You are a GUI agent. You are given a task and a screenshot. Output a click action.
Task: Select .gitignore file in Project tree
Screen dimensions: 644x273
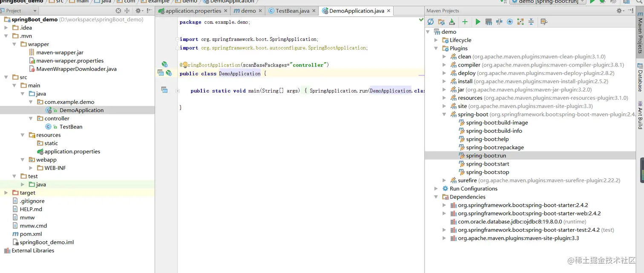click(32, 201)
